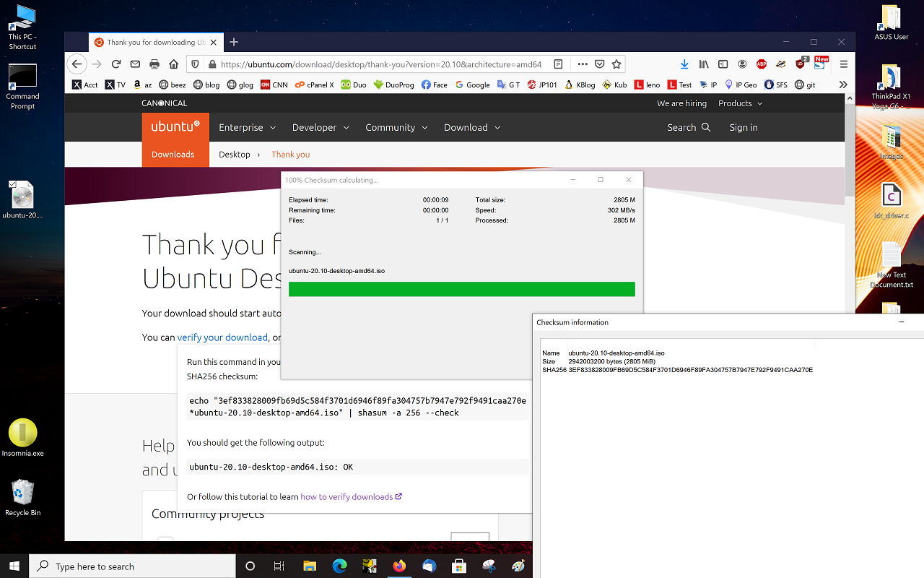Screen dimensions: 924x578
Task: Click the forward navigation arrow
Action: click(97, 64)
